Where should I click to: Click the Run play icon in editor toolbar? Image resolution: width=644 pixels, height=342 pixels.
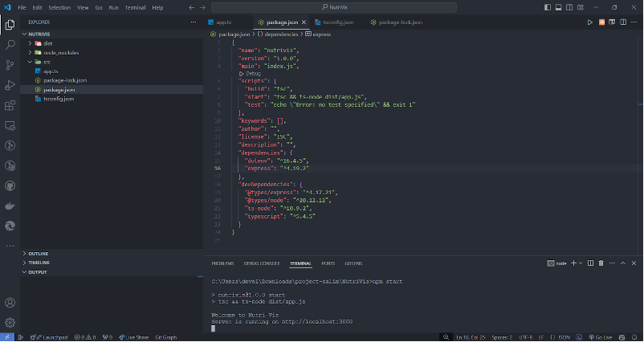tap(589, 22)
